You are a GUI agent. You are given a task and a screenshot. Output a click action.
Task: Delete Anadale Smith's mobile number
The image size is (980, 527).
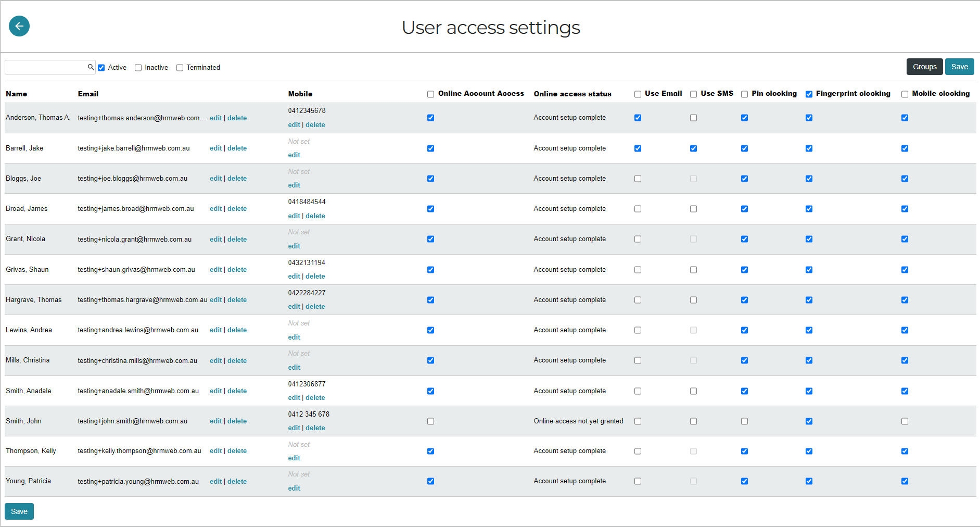click(x=315, y=398)
